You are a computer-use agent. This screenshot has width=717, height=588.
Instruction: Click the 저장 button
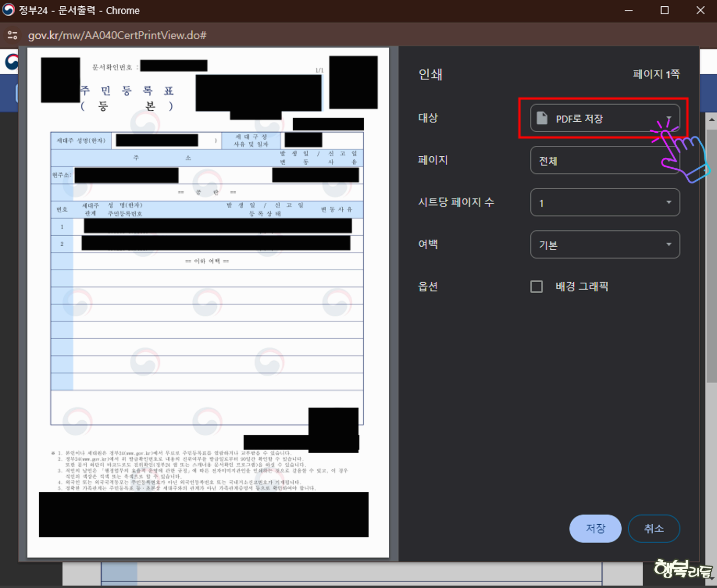pyautogui.click(x=595, y=528)
